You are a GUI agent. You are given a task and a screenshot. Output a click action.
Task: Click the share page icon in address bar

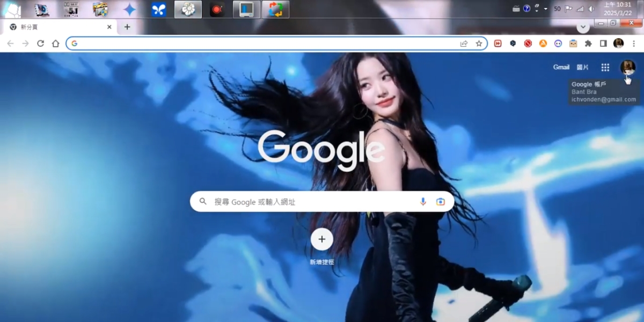(x=464, y=43)
